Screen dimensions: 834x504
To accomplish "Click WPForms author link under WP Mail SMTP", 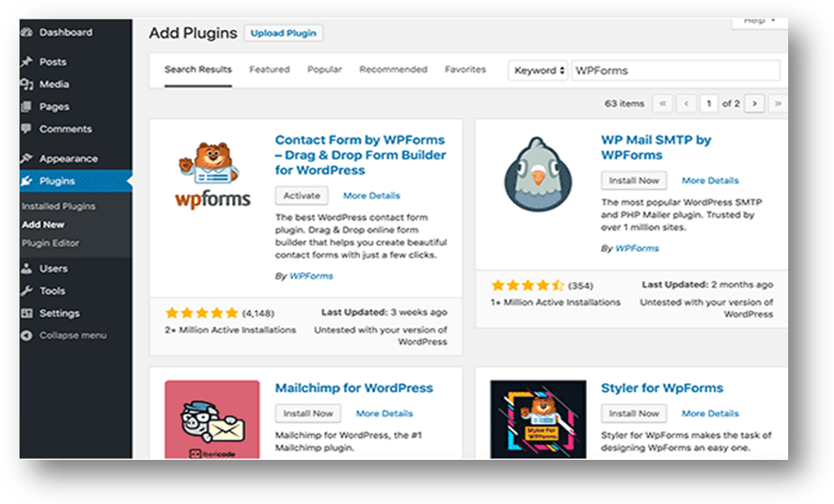I will pyautogui.click(x=637, y=249).
